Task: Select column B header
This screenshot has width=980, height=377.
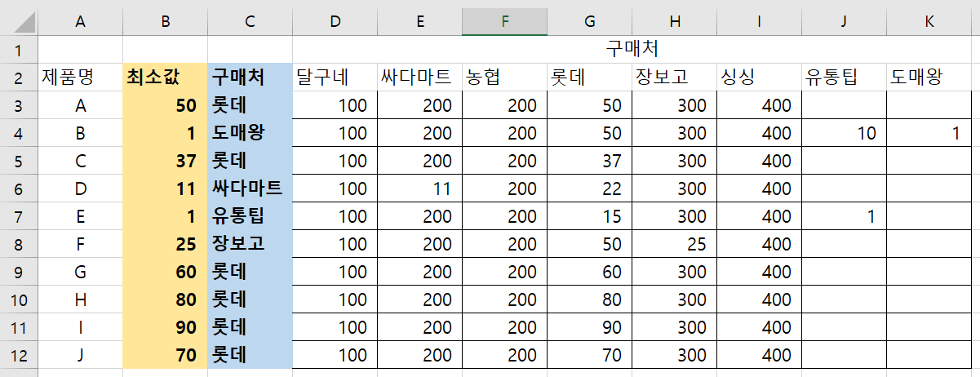Action: 166,22
